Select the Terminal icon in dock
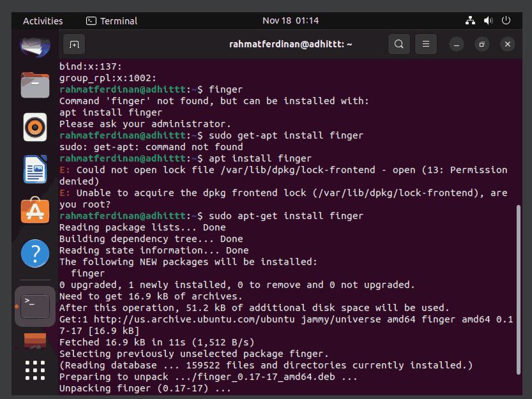This screenshot has width=532, height=399. pos(35,306)
